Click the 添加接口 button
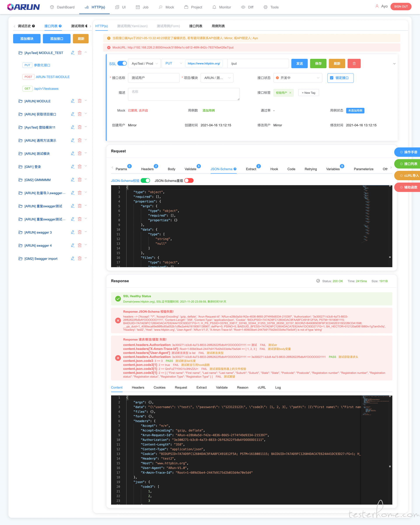 (57, 39)
